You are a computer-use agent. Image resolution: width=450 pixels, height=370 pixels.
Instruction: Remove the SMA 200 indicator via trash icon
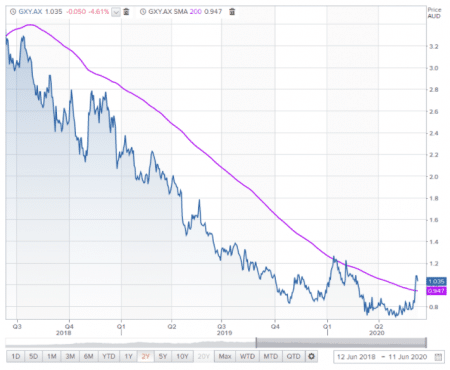click(x=232, y=12)
